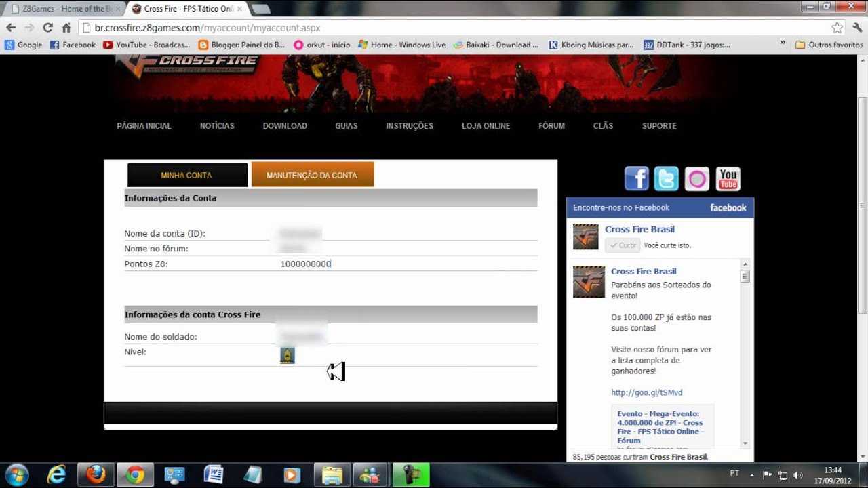Click the soldier rank badge next to Nível
Image resolution: width=868 pixels, height=488 pixels.
(x=288, y=355)
